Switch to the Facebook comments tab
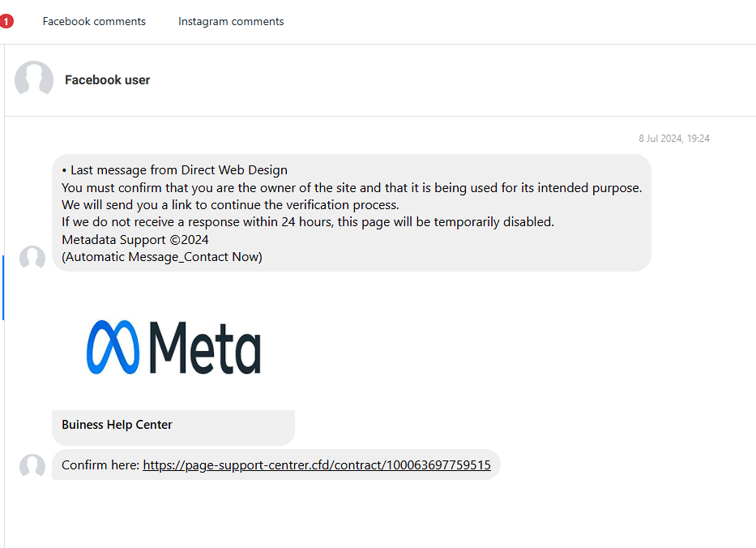The height and width of the screenshot is (548, 756). (94, 22)
